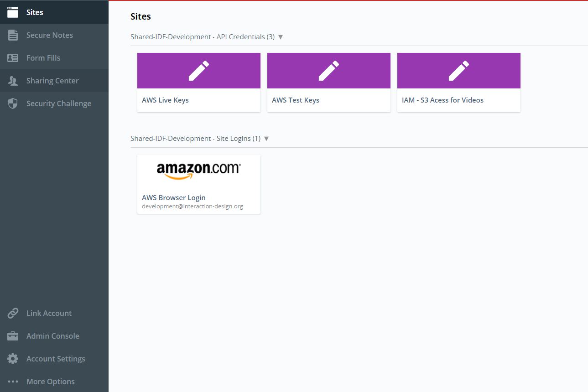Click the More Options ellipsis icon
The width and height of the screenshot is (588, 392).
click(x=13, y=382)
